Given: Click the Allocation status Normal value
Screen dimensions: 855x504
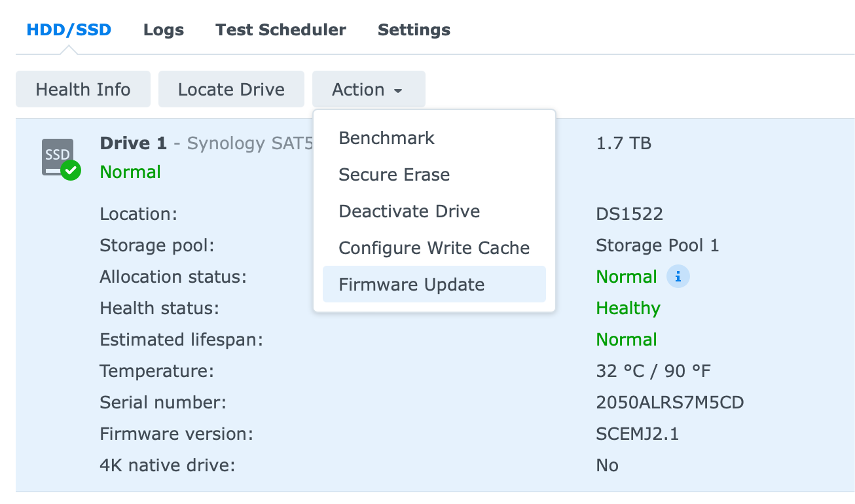Looking at the screenshot, I should click(627, 277).
